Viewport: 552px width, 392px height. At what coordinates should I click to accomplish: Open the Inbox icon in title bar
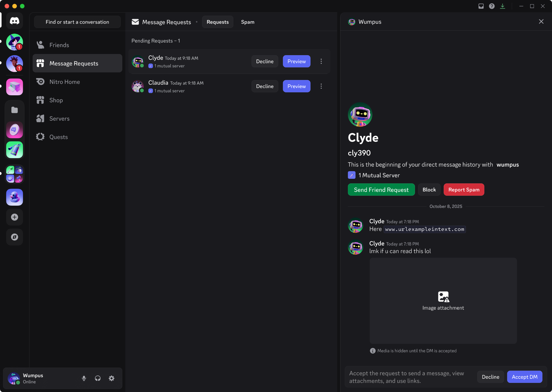click(481, 6)
